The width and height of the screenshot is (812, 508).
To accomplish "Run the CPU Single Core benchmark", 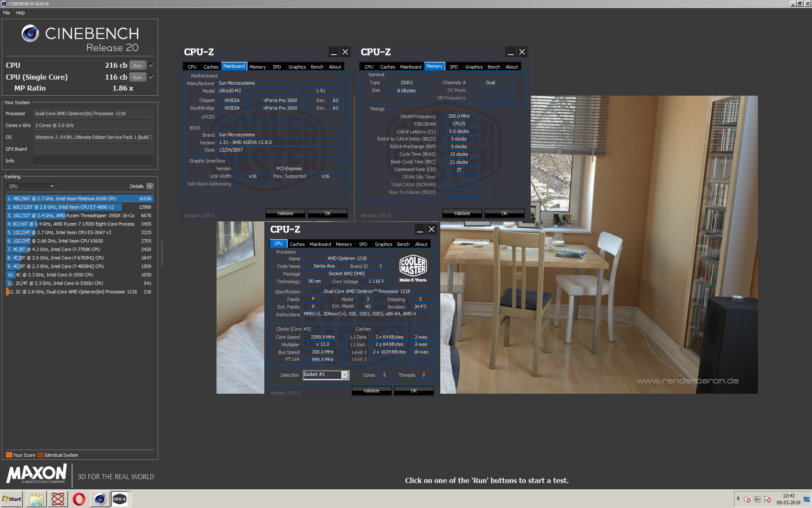I will (137, 77).
